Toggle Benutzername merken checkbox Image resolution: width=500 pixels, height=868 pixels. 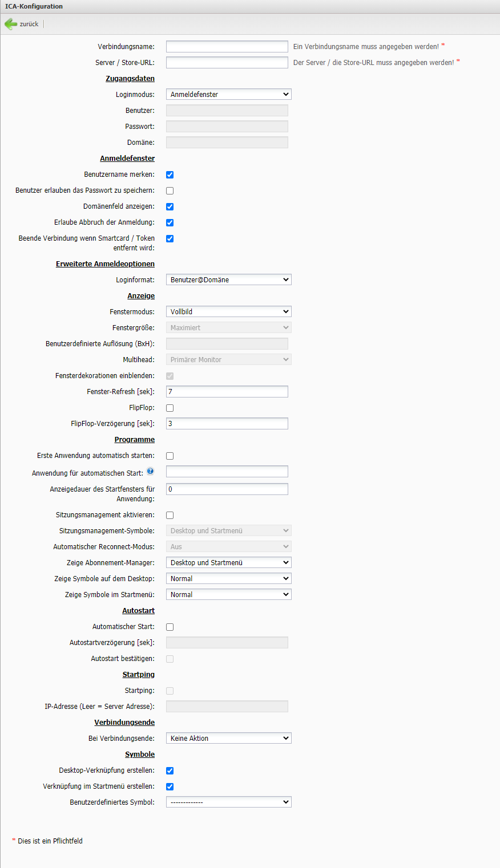[170, 175]
